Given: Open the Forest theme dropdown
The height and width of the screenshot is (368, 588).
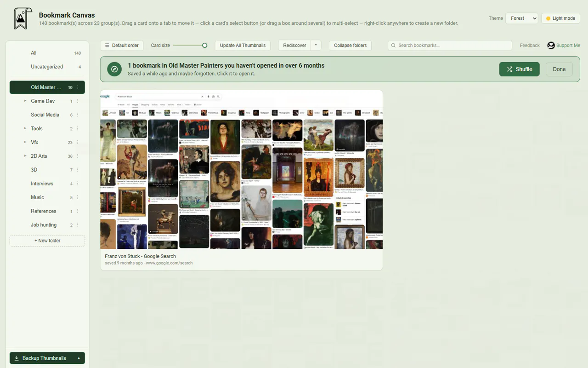Looking at the screenshot, I should coord(521,18).
